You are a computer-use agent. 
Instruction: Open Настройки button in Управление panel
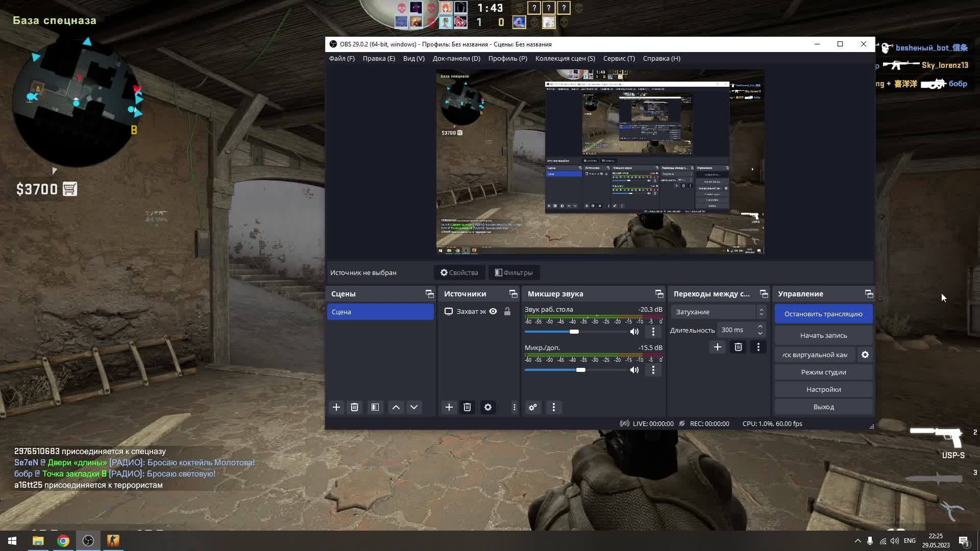coord(823,389)
